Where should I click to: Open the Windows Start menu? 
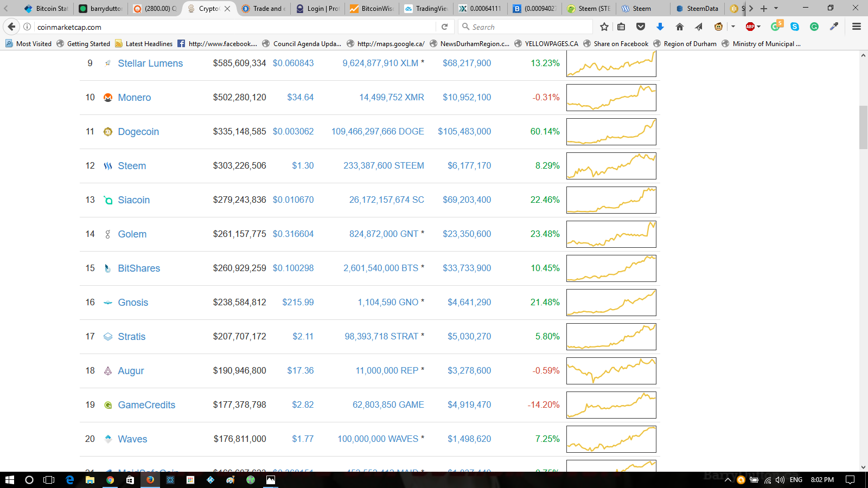click(x=9, y=480)
